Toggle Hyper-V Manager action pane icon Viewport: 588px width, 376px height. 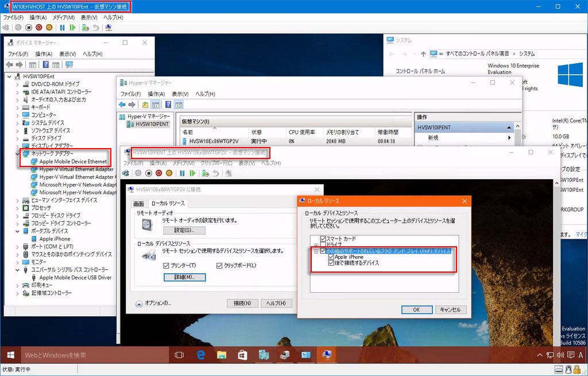[x=179, y=104]
